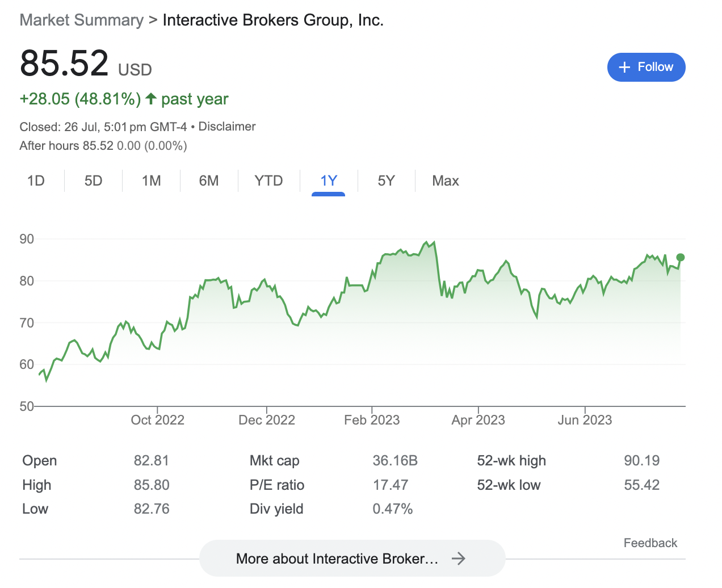Show the Max time range
The width and height of the screenshot is (722, 588).
(446, 181)
